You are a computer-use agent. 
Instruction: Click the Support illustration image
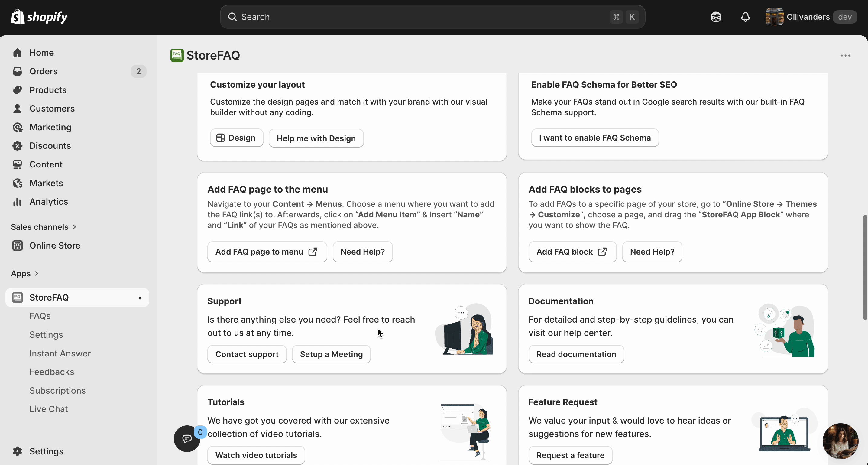464,329
